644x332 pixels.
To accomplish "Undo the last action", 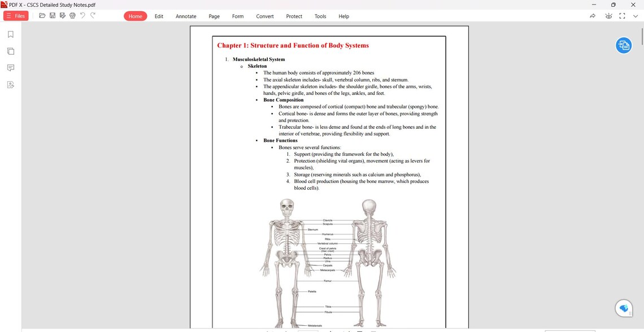I will coord(82,16).
